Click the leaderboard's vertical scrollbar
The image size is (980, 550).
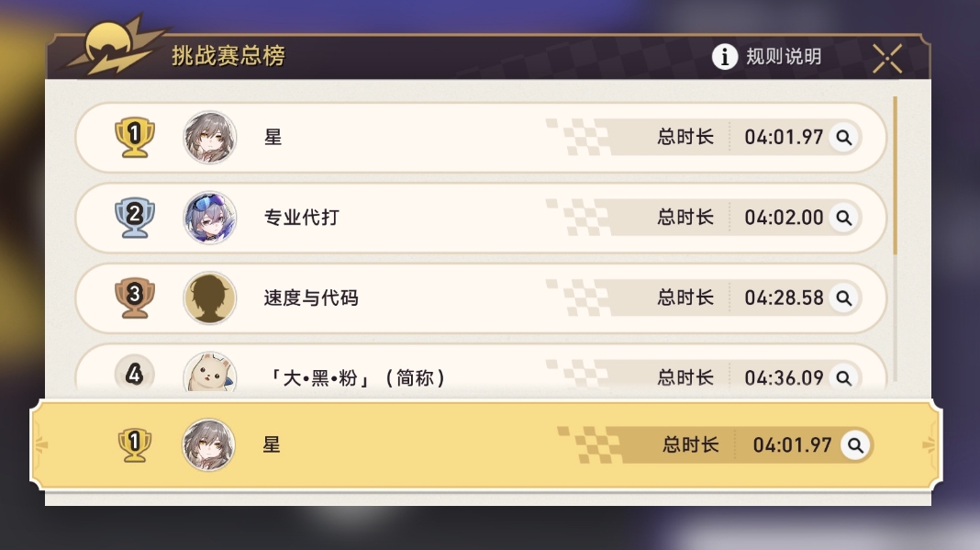[x=896, y=174]
